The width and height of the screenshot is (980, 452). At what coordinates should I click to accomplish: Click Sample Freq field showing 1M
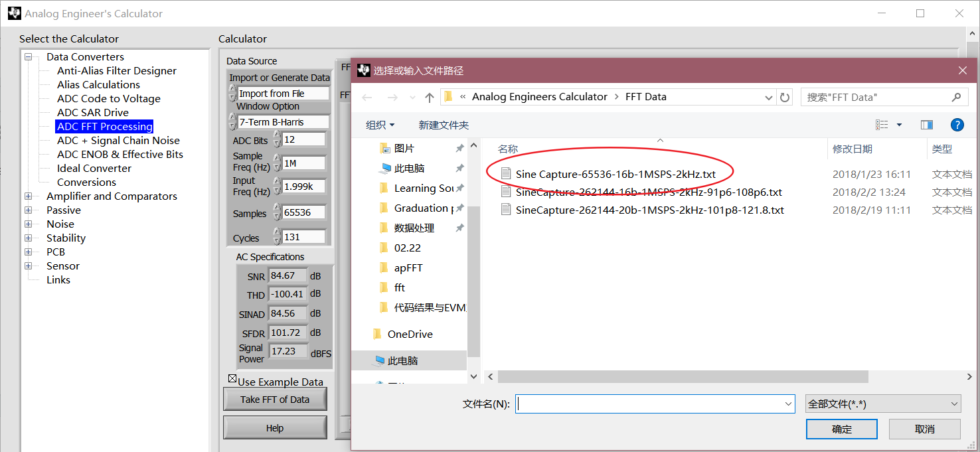[303, 163]
